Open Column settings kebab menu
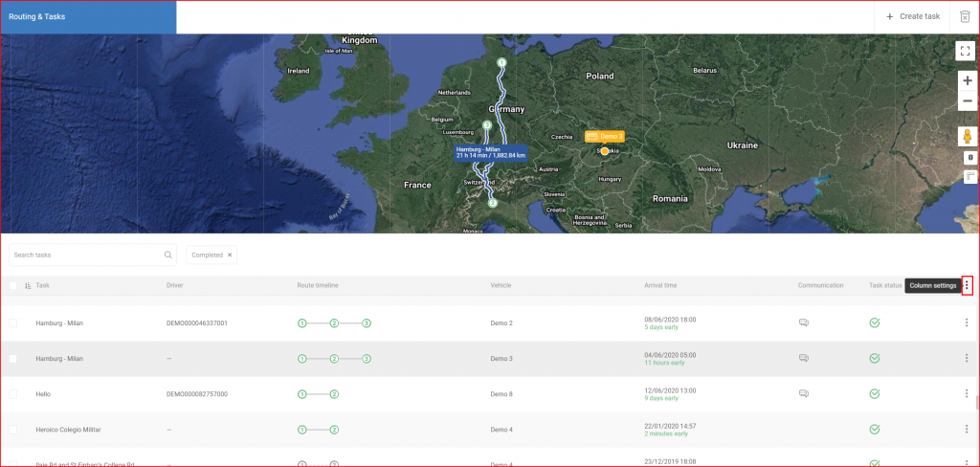980x467 pixels. pos(967,285)
